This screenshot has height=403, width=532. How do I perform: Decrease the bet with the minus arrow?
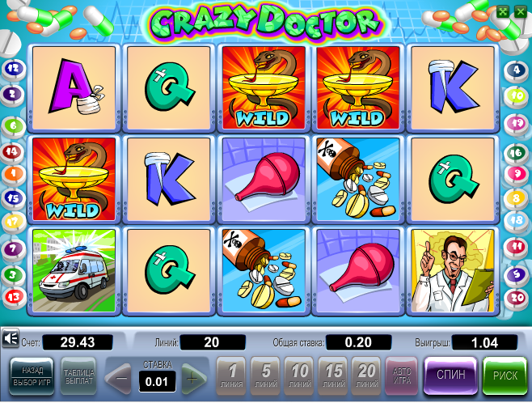[x=119, y=378]
